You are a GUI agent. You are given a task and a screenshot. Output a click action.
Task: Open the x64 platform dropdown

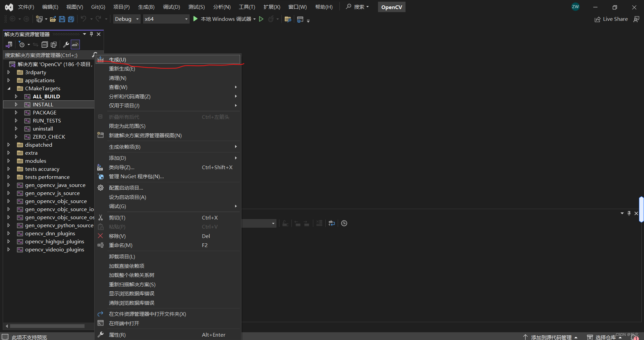pyautogui.click(x=166, y=19)
